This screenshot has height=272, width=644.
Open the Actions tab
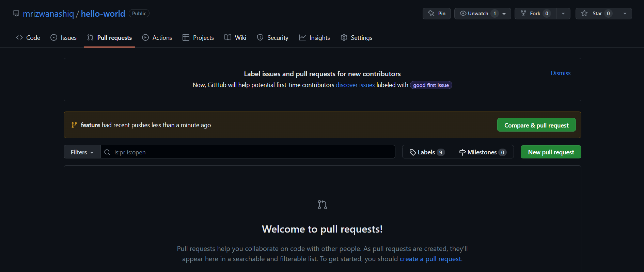[157, 38]
